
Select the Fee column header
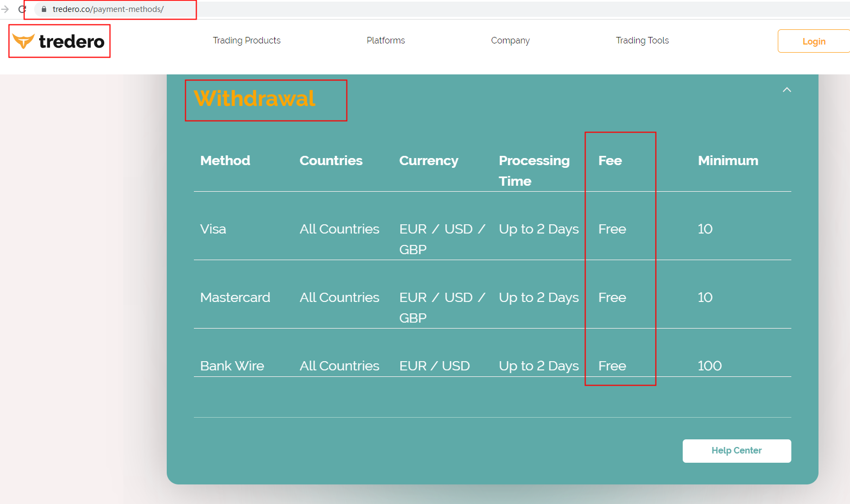tap(610, 161)
